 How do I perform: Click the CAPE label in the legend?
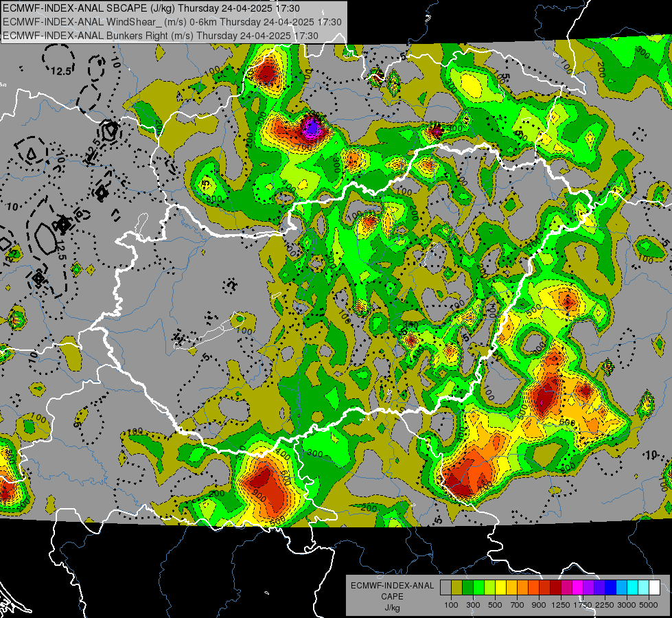(x=392, y=596)
